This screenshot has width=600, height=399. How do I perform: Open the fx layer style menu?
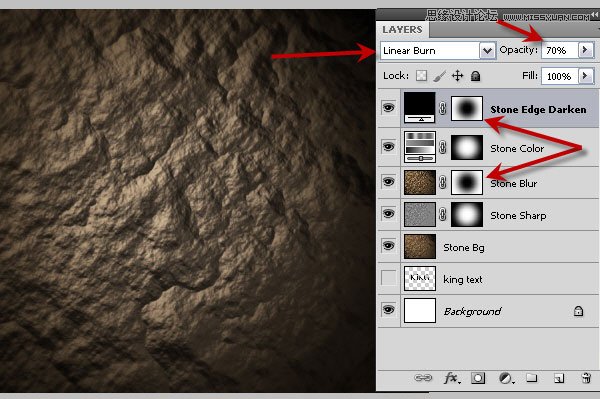[452, 378]
